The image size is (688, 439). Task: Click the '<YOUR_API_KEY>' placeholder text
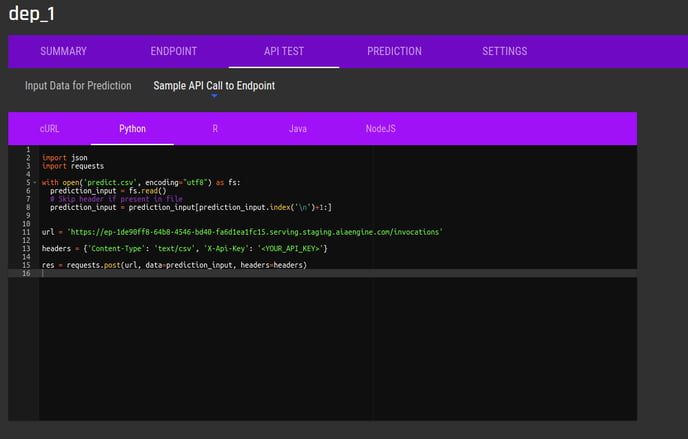tap(290, 249)
